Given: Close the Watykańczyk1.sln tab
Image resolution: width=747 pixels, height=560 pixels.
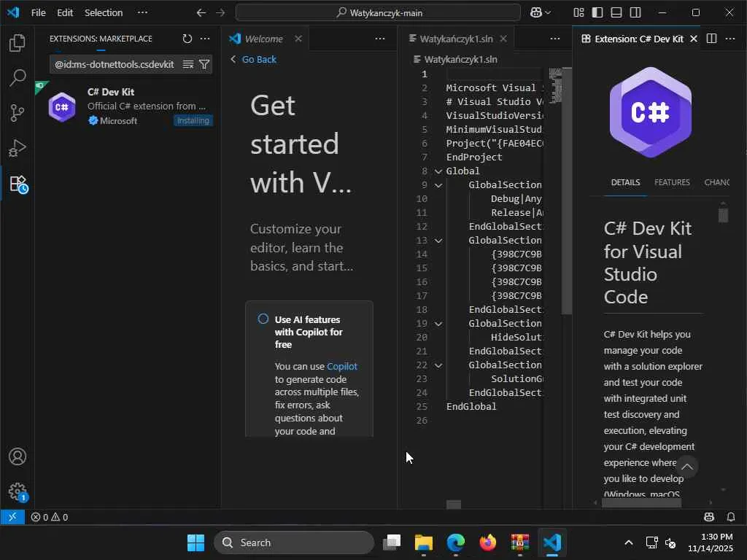Looking at the screenshot, I should [x=503, y=39].
